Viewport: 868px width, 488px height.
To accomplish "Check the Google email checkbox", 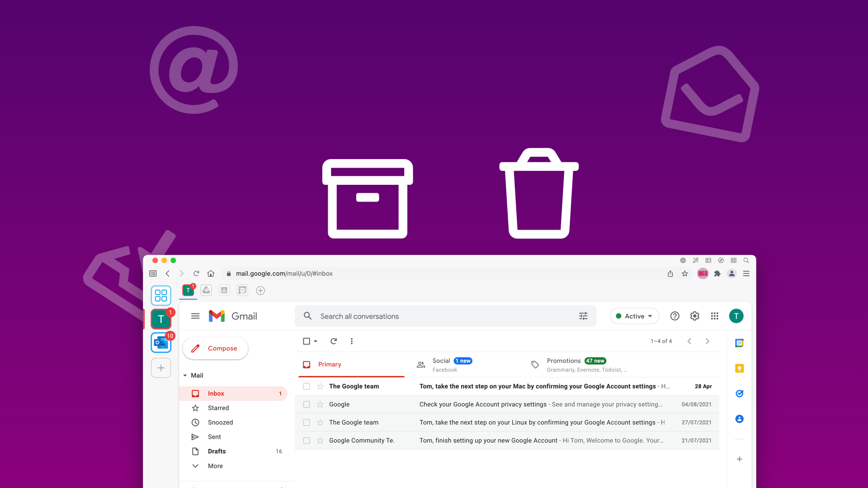I will coord(307,404).
